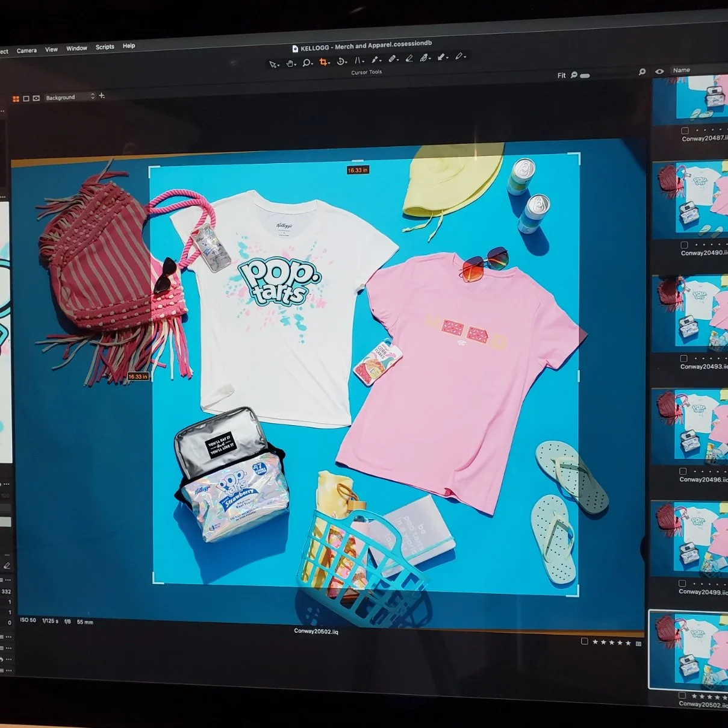Image resolution: width=728 pixels, height=728 pixels.
Task: Click the Conway20502.iiq filename below viewer
Action: coord(316,632)
